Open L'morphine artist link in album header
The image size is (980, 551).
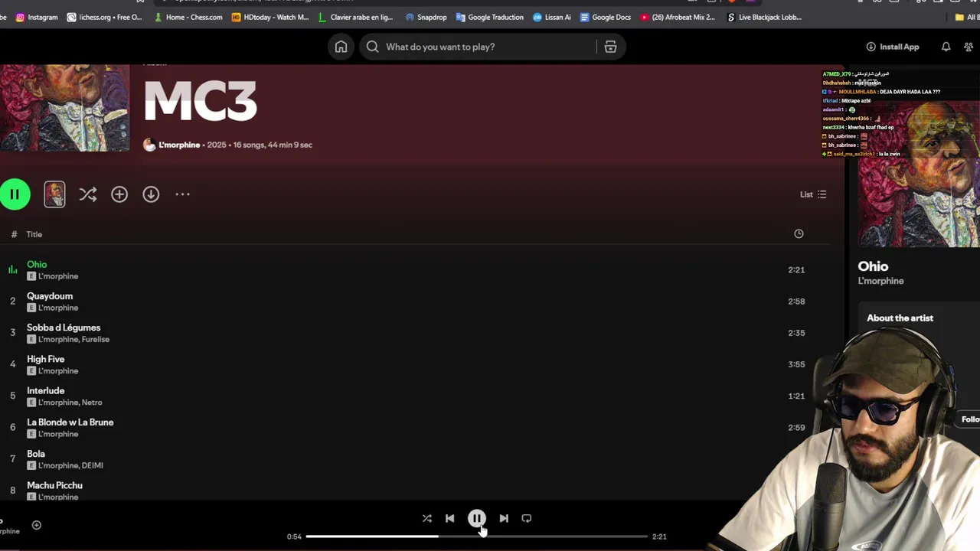[179, 145]
